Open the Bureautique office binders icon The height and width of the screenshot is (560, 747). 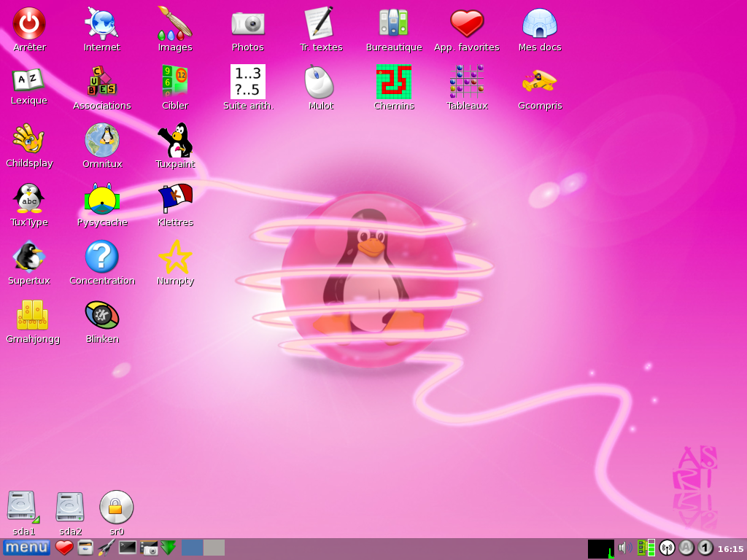[x=393, y=23]
